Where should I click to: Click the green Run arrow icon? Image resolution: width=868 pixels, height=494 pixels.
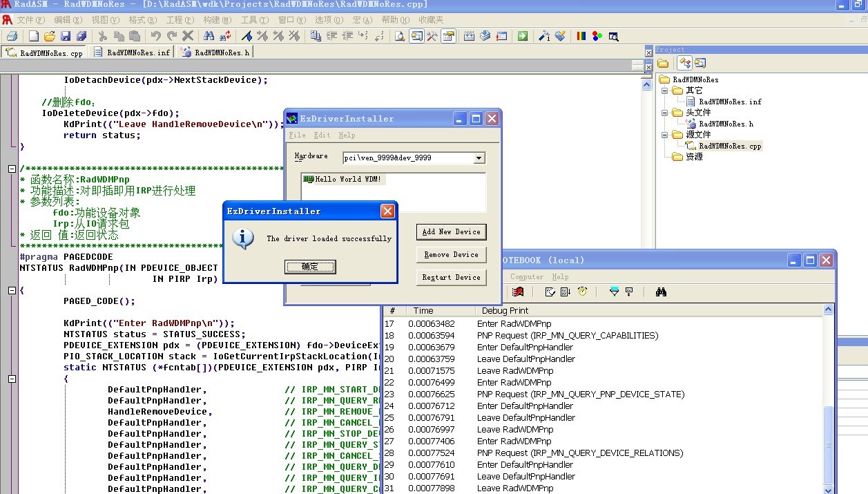[x=523, y=36]
